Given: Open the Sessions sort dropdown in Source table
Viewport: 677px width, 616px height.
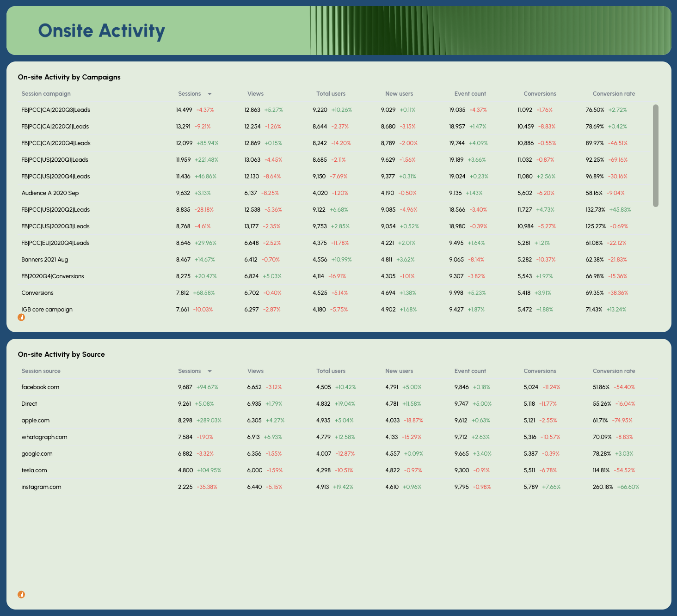Looking at the screenshot, I should click(x=209, y=371).
